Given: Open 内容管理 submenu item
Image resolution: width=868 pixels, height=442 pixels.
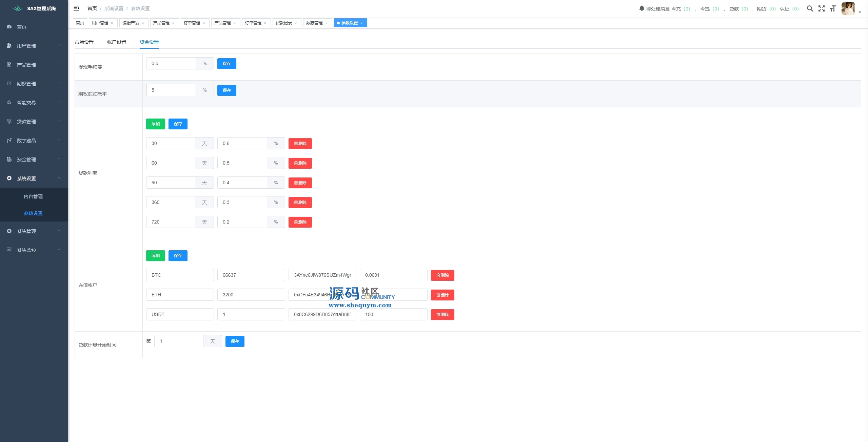Looking at the screenshot, I should [x=33, y=196].
